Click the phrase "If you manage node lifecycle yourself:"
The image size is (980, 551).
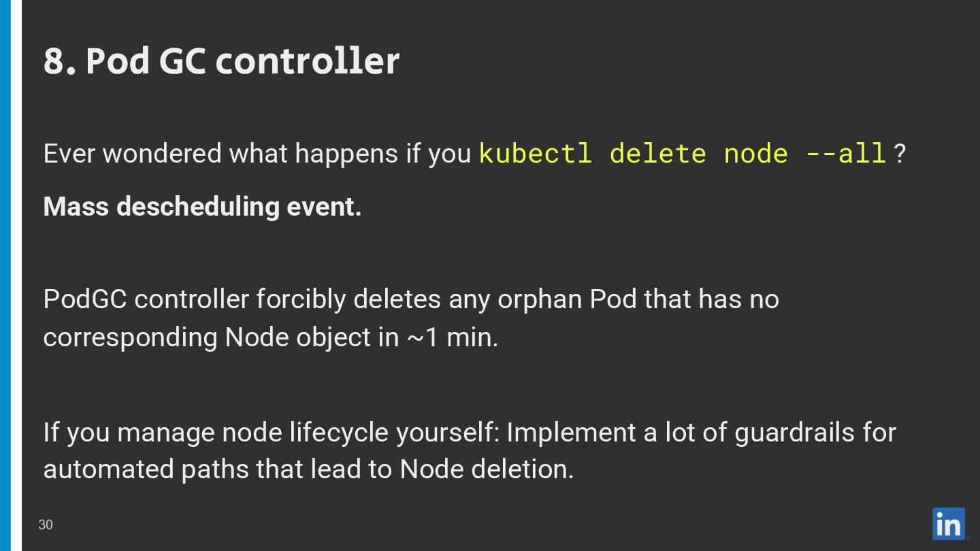pos(272,433)
